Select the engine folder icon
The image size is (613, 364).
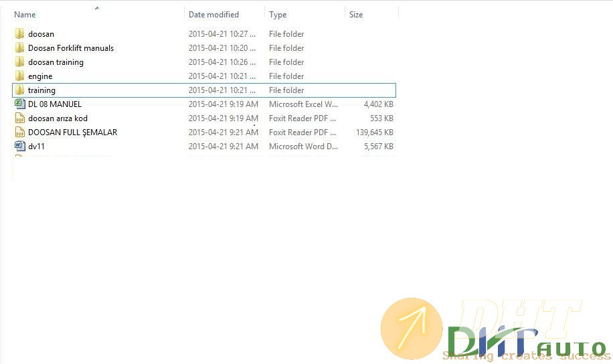click(19, 76)
